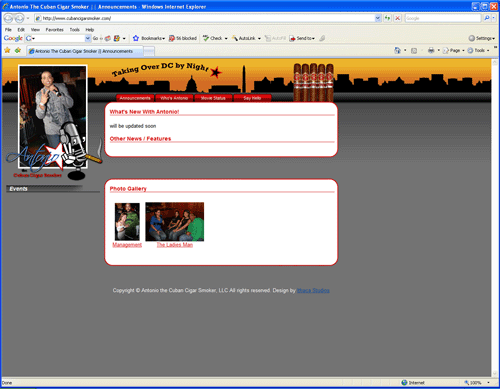The width and height of the screenshot is (500, 389).
Task: Click the Refresh page icon
Action: (387, 18)
